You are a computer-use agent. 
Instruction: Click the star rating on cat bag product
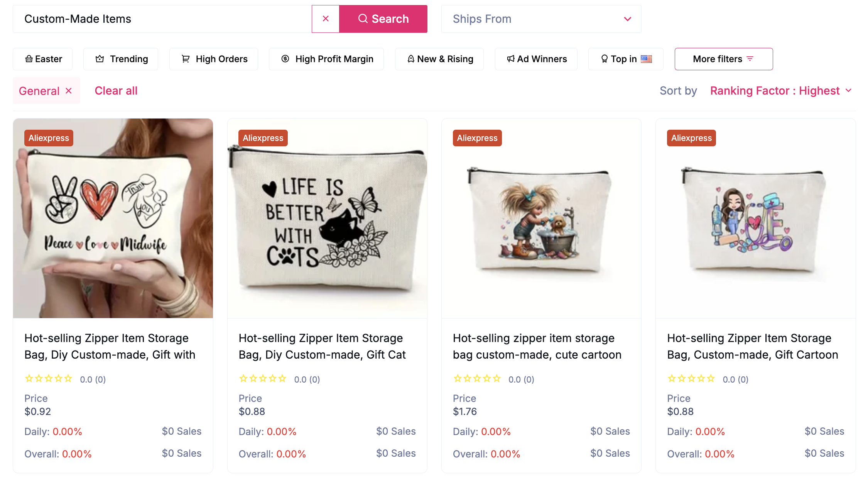263,379
